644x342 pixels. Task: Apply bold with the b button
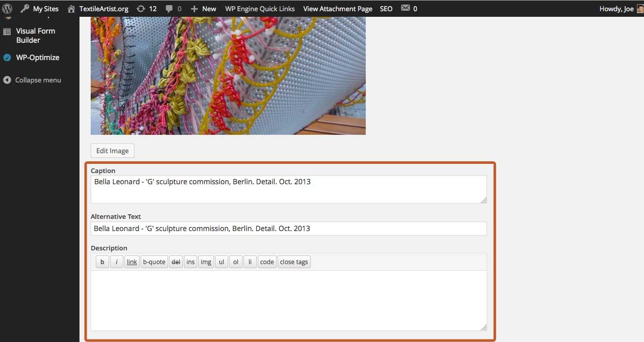[x=102, y=262]
